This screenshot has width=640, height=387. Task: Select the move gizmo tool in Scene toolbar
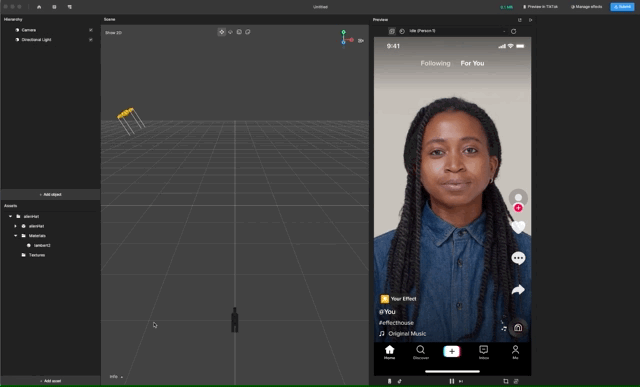222,32
